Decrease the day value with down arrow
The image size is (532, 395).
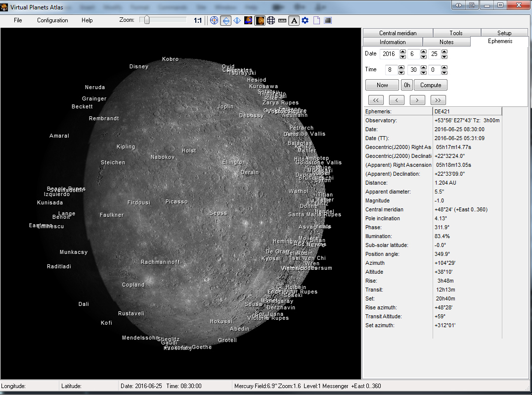(x=444, y=56)
